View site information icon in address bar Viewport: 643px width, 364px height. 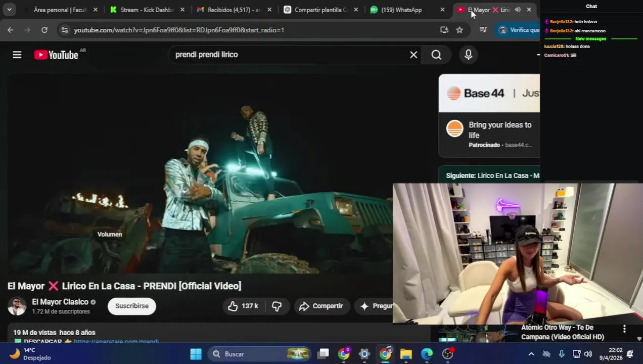point(64,30)
